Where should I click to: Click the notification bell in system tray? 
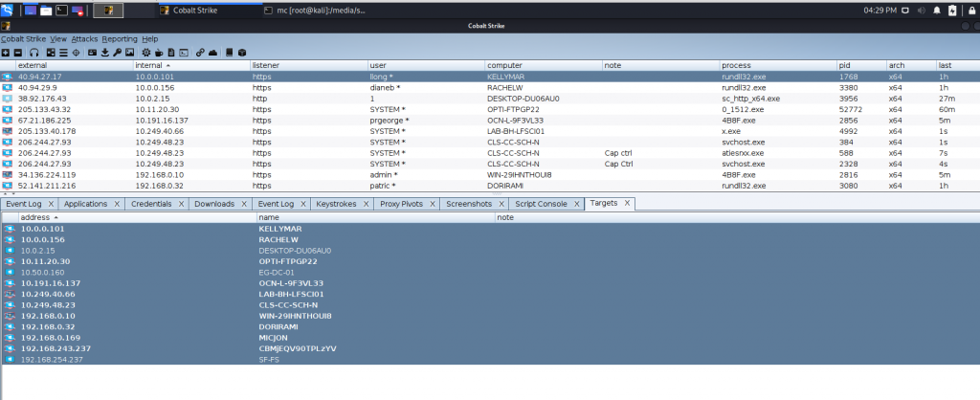(937, 10)
